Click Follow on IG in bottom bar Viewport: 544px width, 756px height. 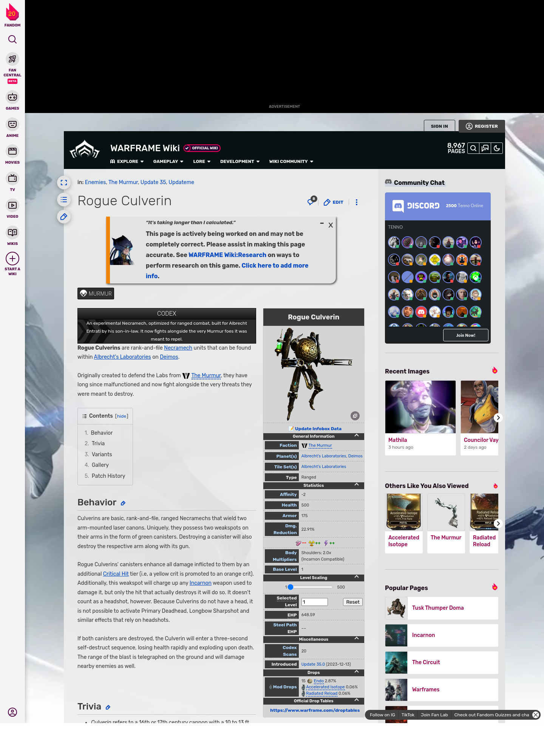[x=382, y=715]
